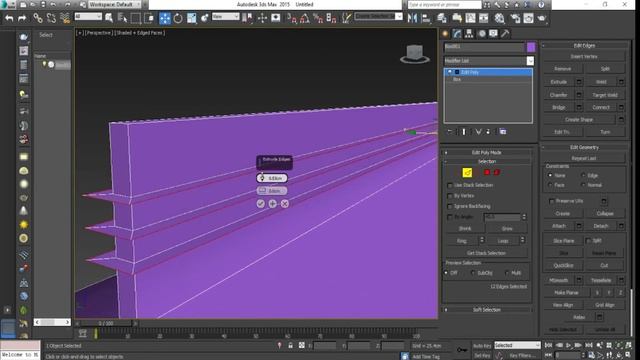Open the Modify command panel tab
This screenshot has width=640, height=360.
pyautogui.click(x=457, y=34)
